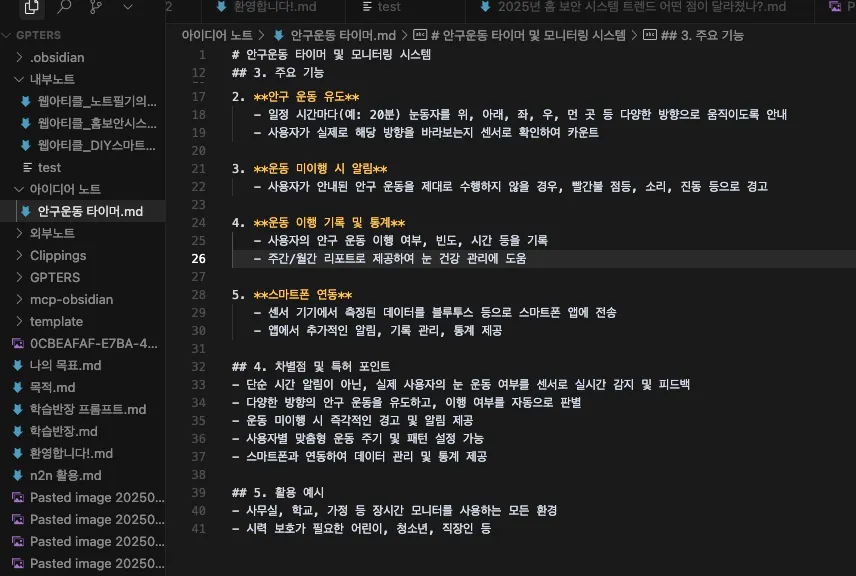
Task: Open the test file in sidebar
Action: [x=49, y=167]
